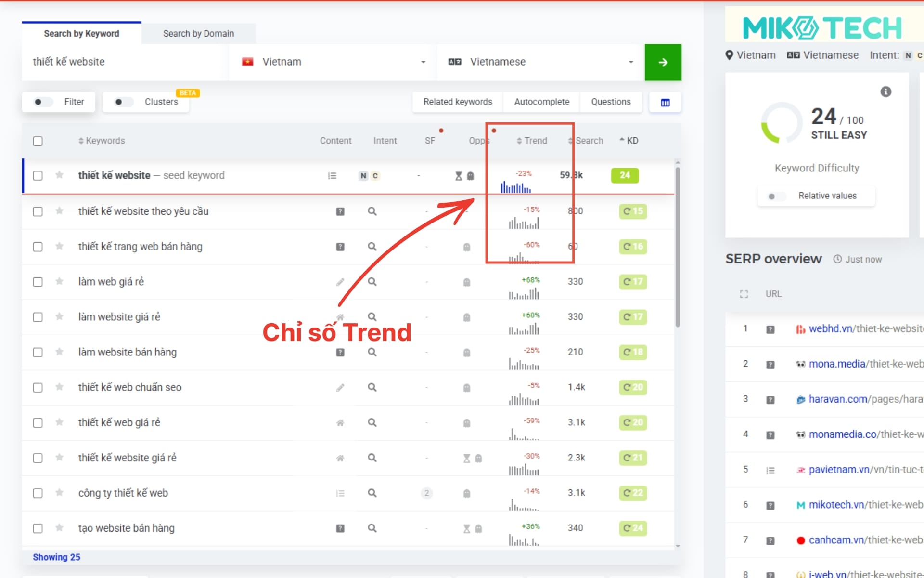Star the keyword làm web giá rẻ
Viewport: 924px width, 578px height.
(59, 281)
